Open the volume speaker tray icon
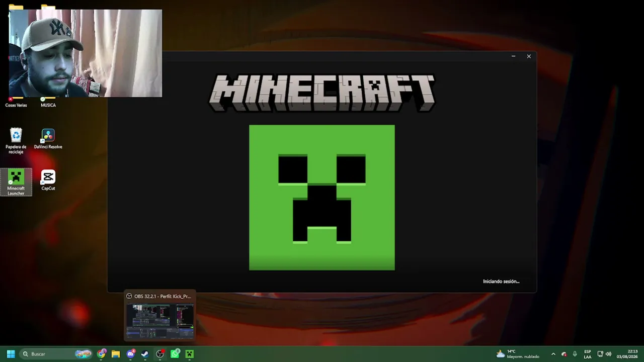This screenshot has height=362, width=644. pos(608,354)
